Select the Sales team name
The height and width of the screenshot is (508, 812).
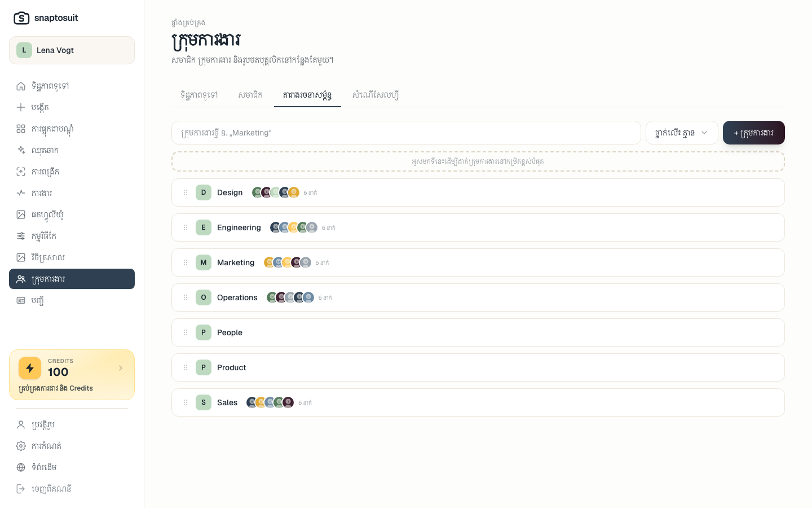(227, 402)
